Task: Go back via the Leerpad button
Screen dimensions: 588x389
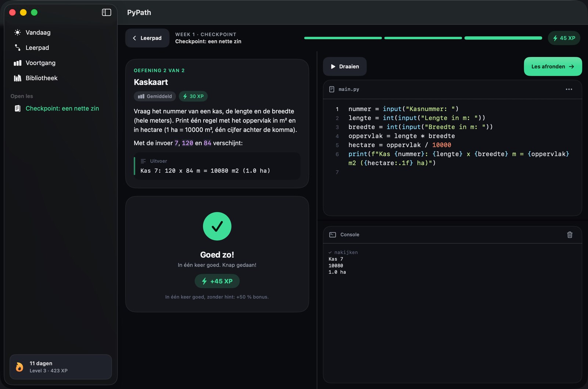Action: pos(147,38)
